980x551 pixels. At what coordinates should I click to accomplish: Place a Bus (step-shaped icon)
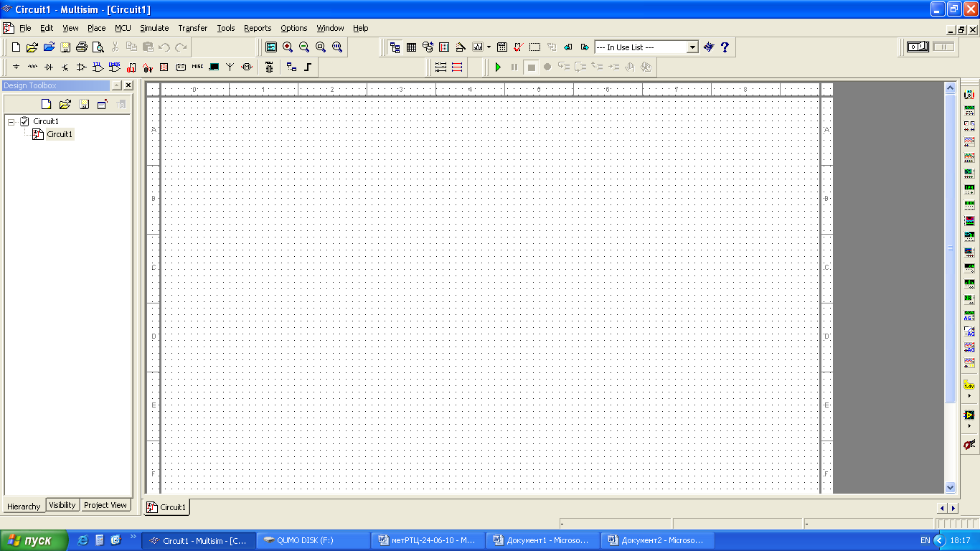tap(308, 67)
